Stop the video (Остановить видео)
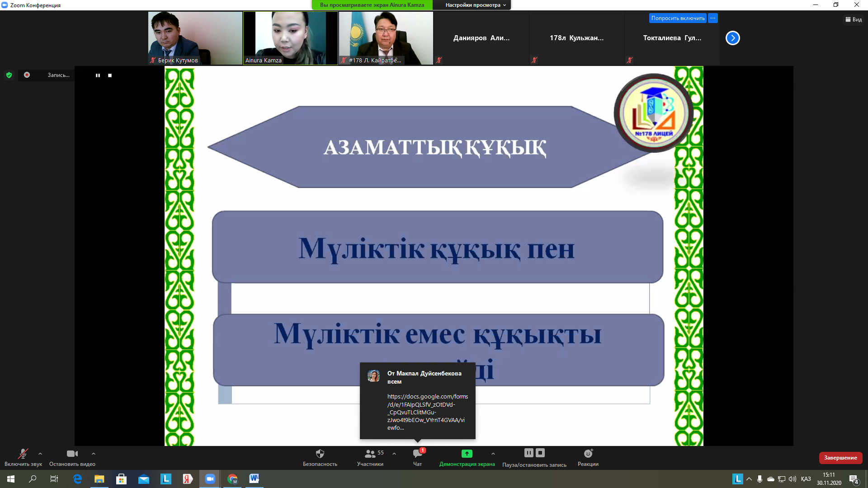The height and width of the screenshot is (488, 868). click(72, 454)
